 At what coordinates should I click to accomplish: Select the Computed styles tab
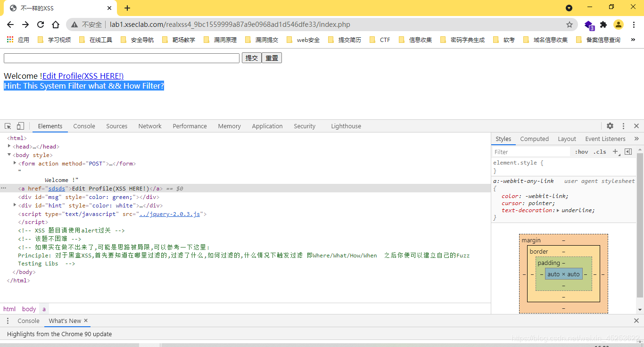pos(534,139)
